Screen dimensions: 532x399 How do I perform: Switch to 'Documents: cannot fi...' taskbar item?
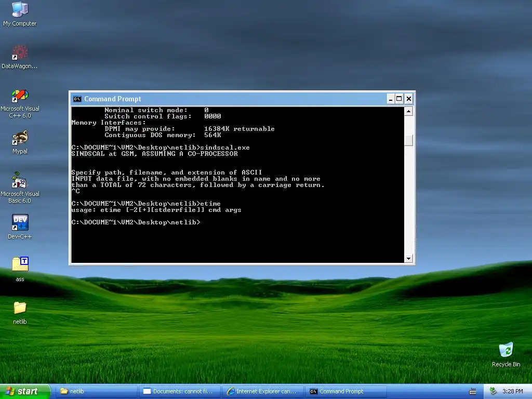pos(180,391)
